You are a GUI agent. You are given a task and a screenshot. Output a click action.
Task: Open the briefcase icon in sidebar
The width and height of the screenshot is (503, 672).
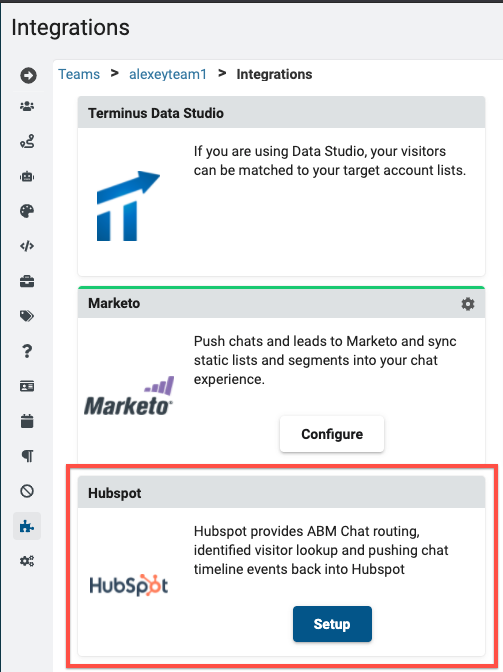pyautogui.click(x=27, y=282)
